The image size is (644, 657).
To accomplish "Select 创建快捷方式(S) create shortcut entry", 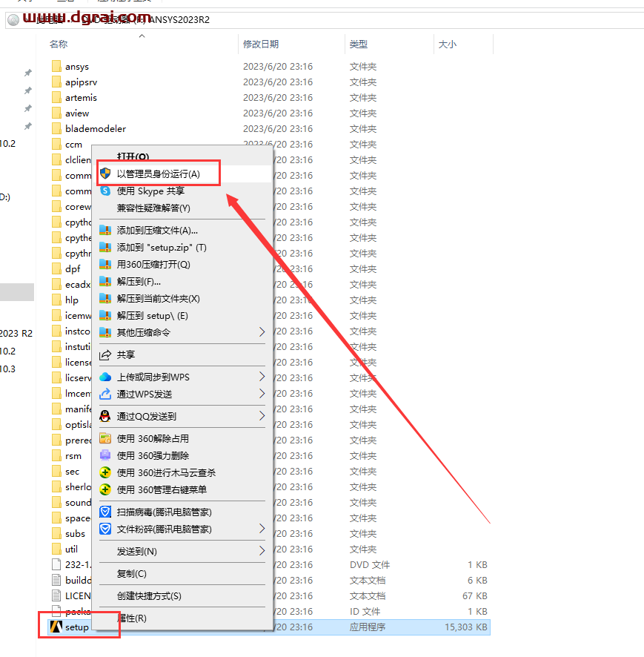I will (x=149, y=596).
